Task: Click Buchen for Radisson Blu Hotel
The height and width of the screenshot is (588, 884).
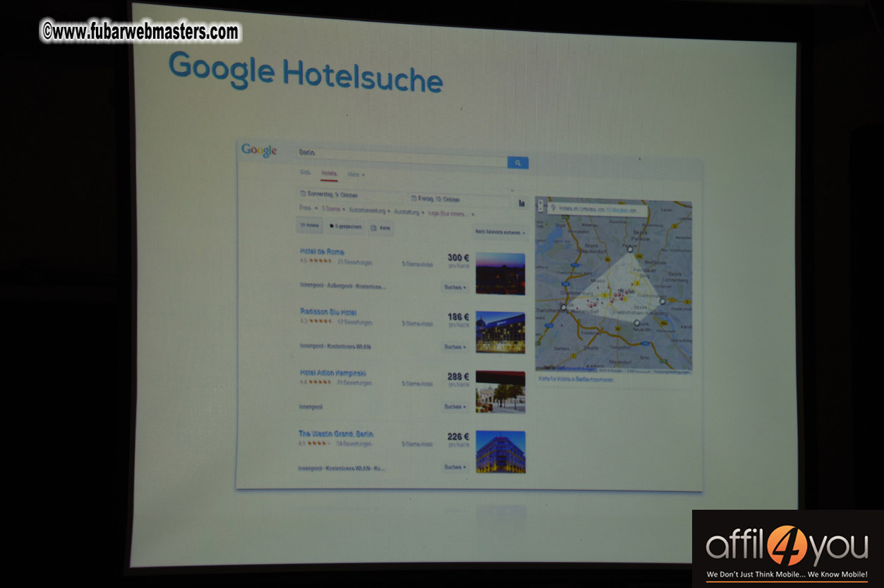Action: [454, 347]
